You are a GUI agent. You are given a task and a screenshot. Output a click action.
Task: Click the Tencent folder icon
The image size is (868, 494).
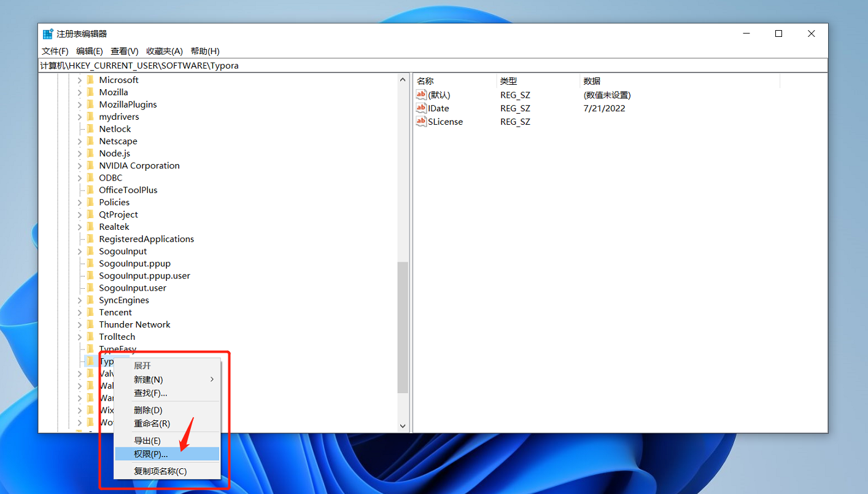[x=90, y=313]
